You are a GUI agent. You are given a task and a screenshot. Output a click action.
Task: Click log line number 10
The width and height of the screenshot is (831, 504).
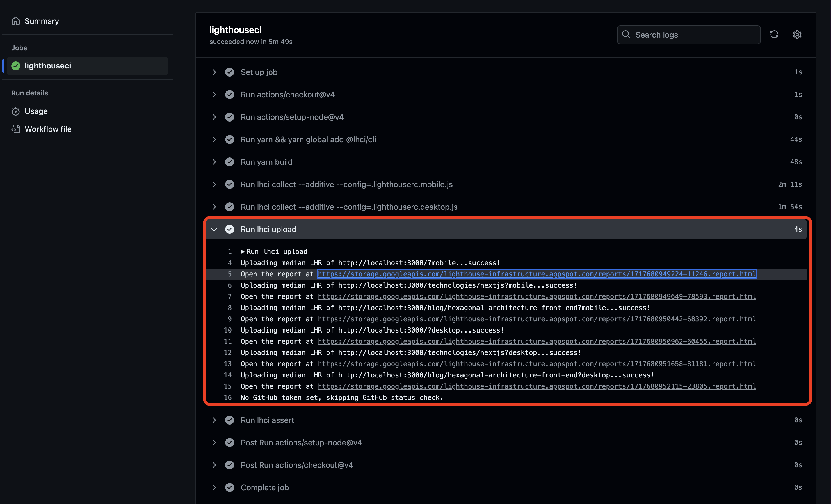click(x=228, y=330)
